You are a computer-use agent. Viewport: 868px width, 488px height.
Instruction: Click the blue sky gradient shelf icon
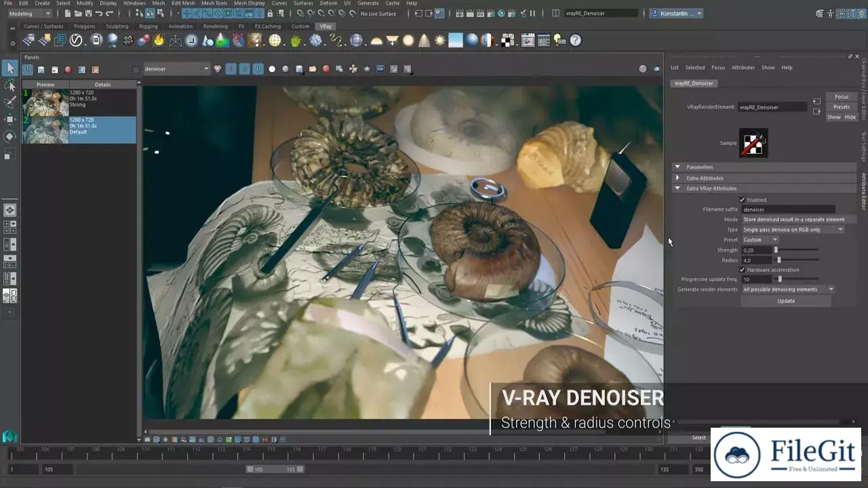455,40
